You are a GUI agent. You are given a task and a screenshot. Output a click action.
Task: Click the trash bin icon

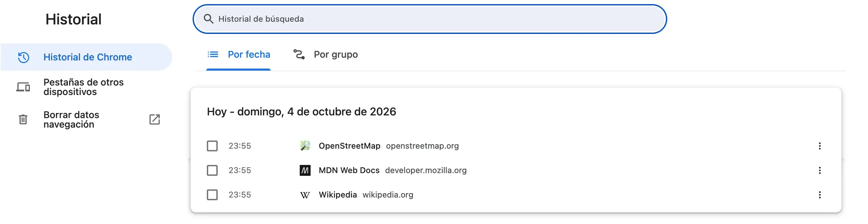(23, 119)
